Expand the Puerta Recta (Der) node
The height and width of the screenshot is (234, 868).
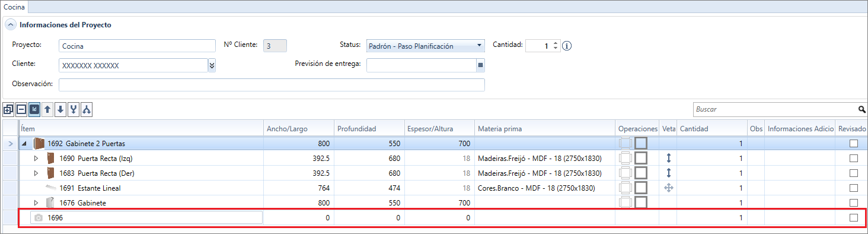[x=36, y=173]
